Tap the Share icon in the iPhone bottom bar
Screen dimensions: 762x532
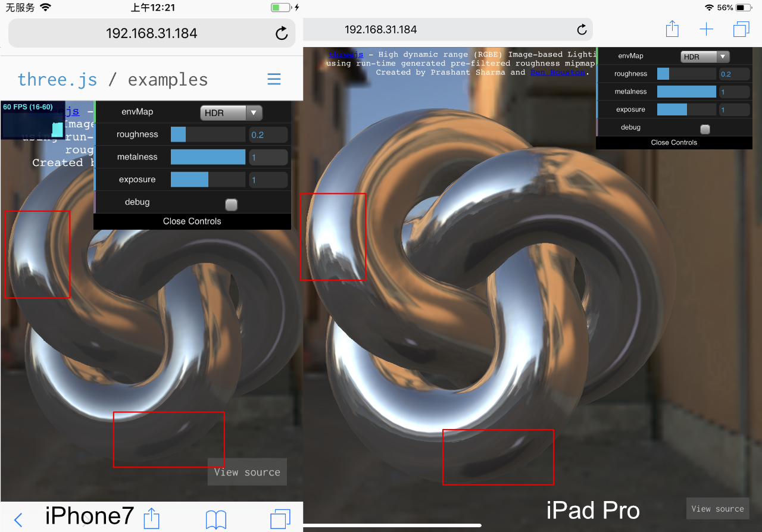pyautogui.click(x=151, y=518)
